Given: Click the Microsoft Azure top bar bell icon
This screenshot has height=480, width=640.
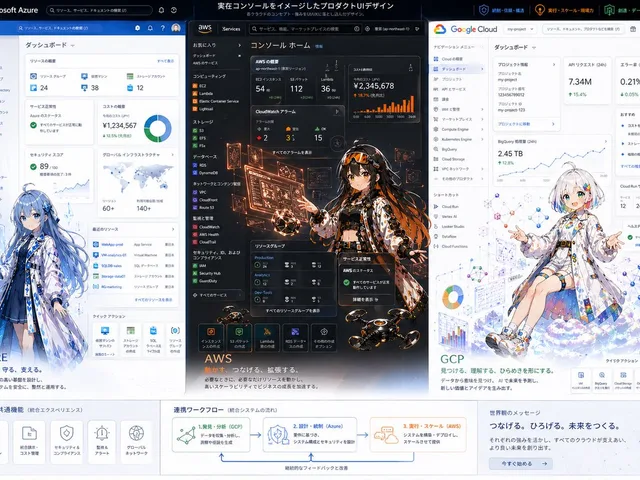Looking at the screenshot, I should [161, 10].
